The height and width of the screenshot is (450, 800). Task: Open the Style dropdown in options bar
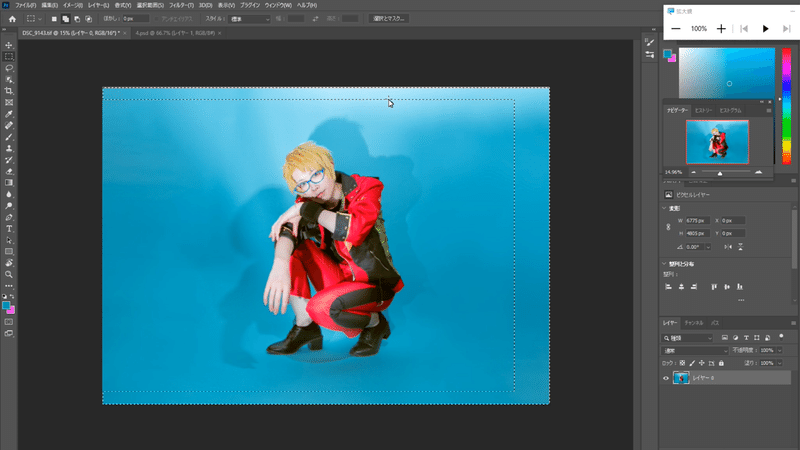click(249, 19)
